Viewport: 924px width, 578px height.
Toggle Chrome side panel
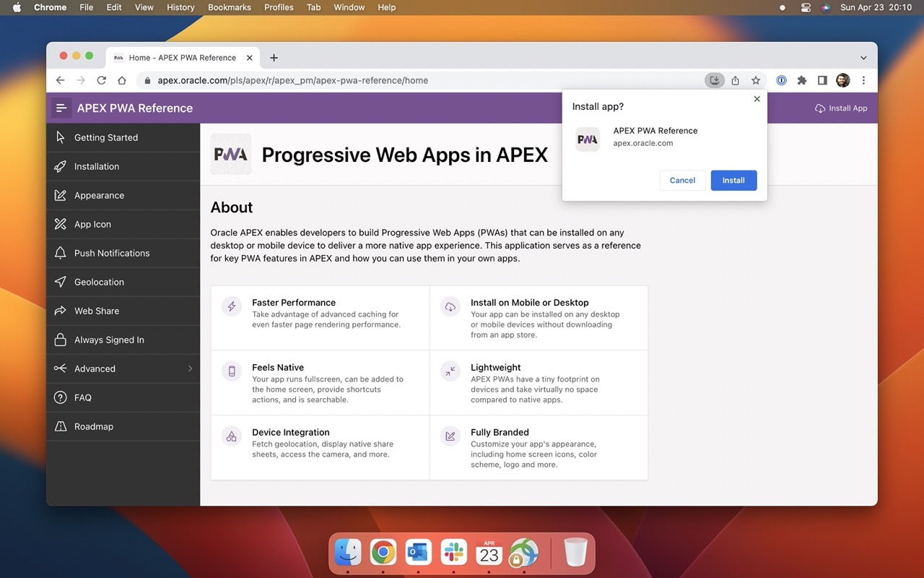(x=822, y=80)
